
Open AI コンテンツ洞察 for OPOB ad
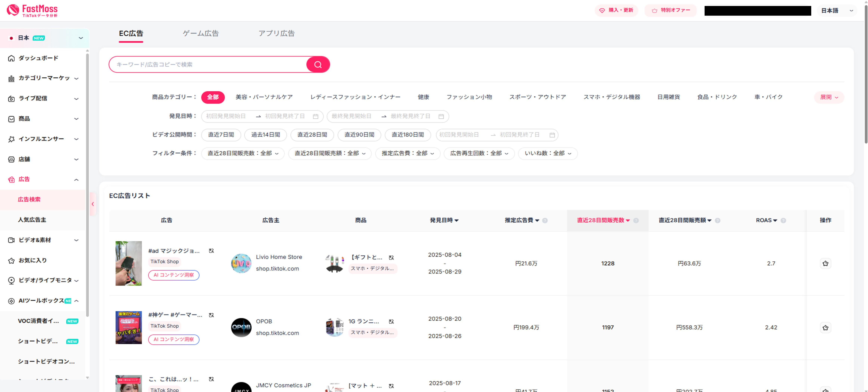click(174, 339)
